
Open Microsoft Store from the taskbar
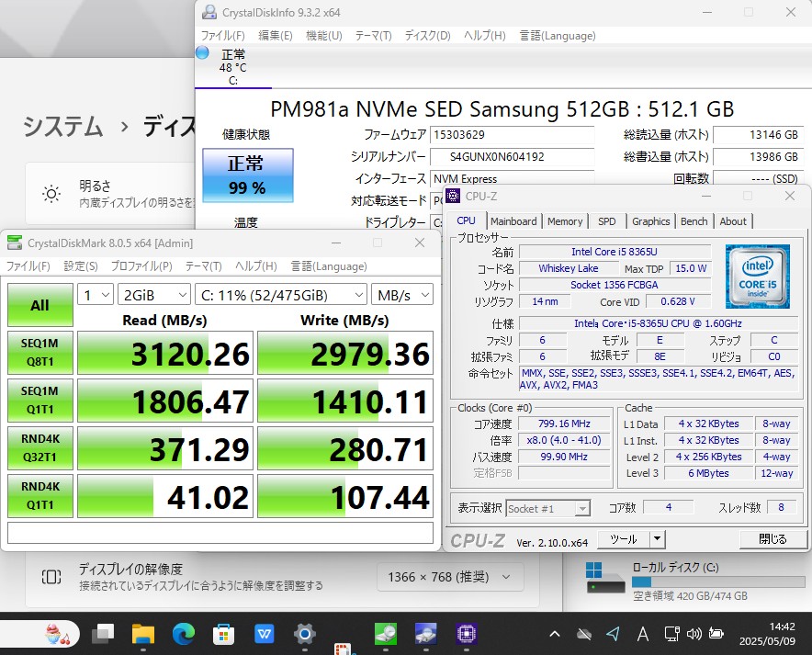[x=224, y=633]
